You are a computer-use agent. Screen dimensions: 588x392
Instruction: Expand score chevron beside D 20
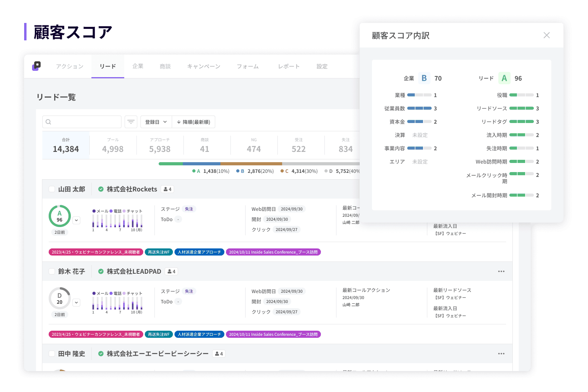pyautogui.click(x=76, y=303)
